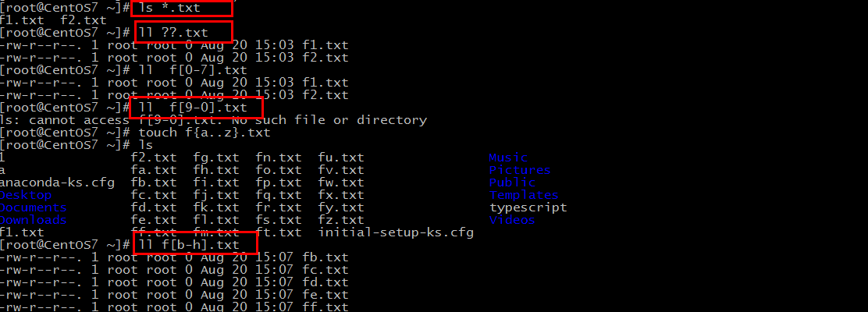The height and width of the screenshot is (312, 868).
Task: Select the blue Templates directory name
Action: pyautogui.click(x=524, y=195)
